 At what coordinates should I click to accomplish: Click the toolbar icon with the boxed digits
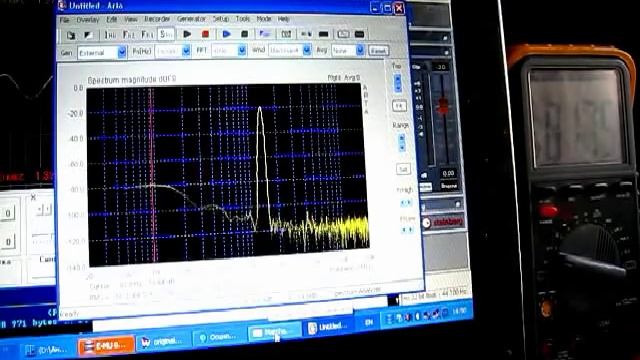point(286,34)
